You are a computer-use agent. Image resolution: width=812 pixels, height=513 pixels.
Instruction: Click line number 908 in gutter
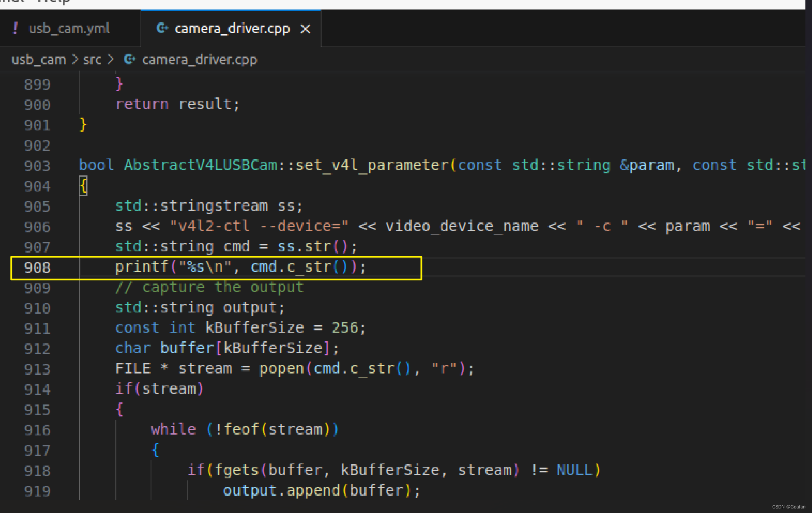[x=38, y=267]
